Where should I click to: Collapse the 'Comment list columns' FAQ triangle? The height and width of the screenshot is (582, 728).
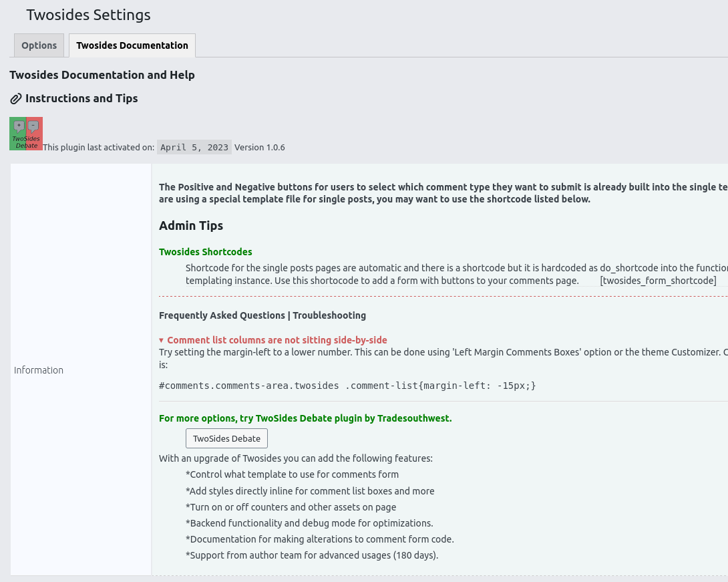tap(161, 341)
